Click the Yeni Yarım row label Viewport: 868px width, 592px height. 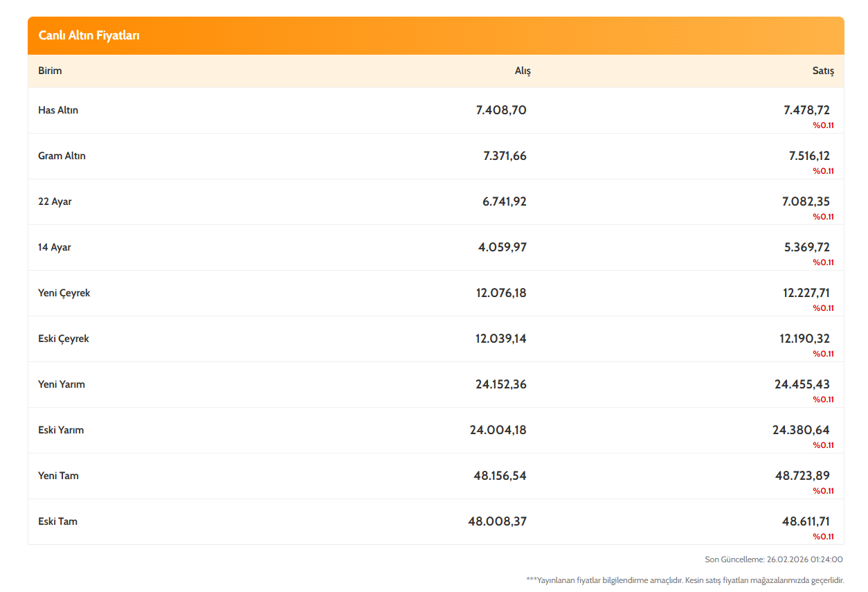[62, 384]
